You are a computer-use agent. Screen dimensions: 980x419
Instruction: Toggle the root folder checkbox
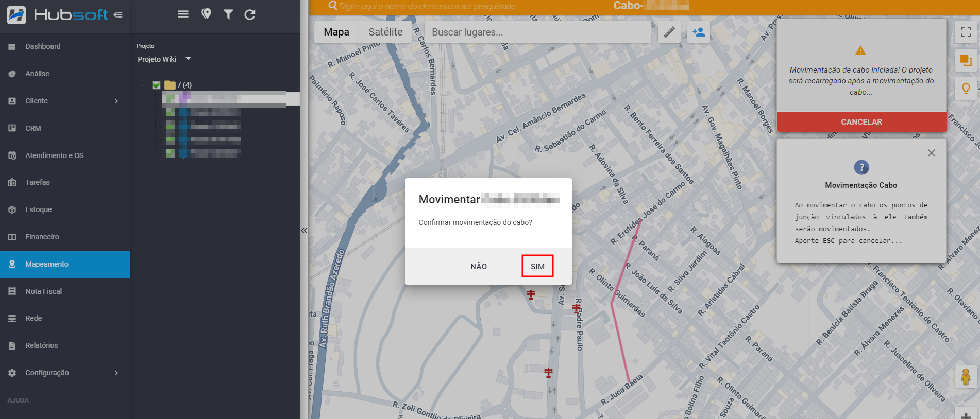point(156,85)
